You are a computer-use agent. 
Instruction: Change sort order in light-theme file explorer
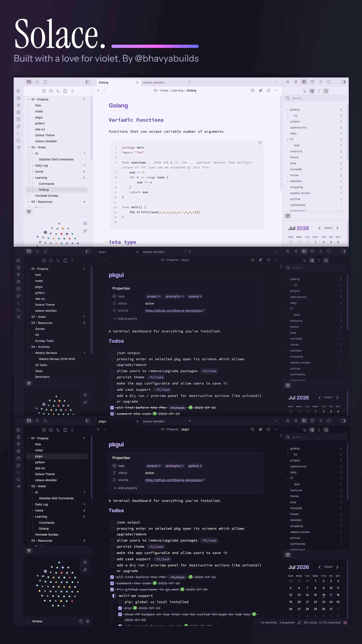coord(58,91)
